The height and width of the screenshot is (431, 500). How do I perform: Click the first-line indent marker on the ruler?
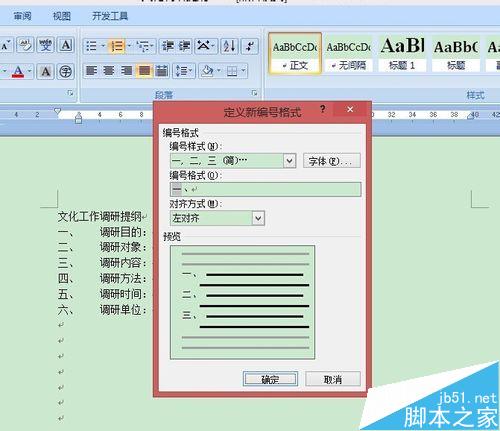coord(57,111)
